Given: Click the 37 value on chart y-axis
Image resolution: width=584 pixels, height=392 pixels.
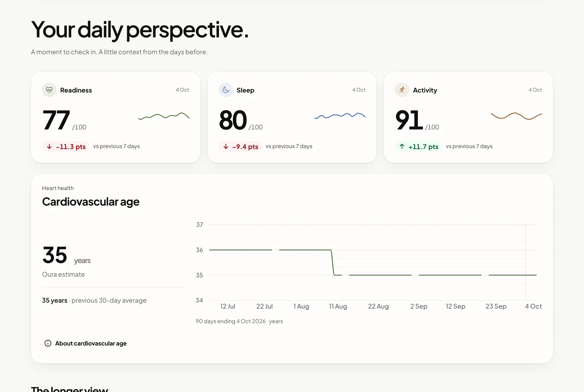Looking at the screenshot, I should coord(199,225).
